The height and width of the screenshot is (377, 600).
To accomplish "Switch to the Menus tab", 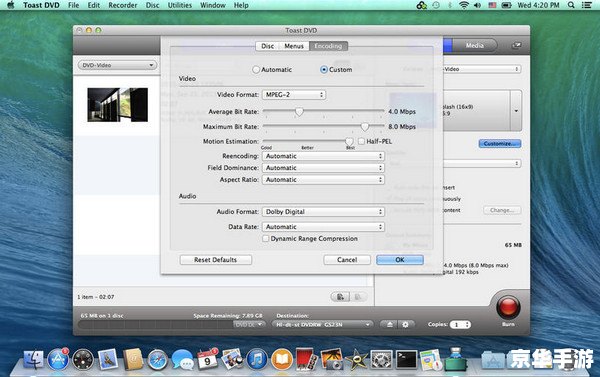I will (294, 46).
